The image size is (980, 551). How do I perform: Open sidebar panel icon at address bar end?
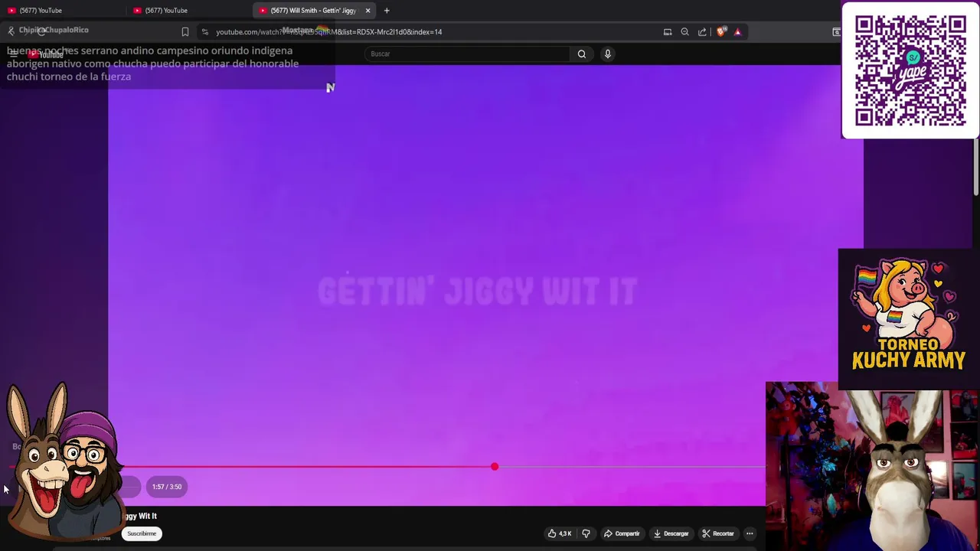[x=836, y=32]
